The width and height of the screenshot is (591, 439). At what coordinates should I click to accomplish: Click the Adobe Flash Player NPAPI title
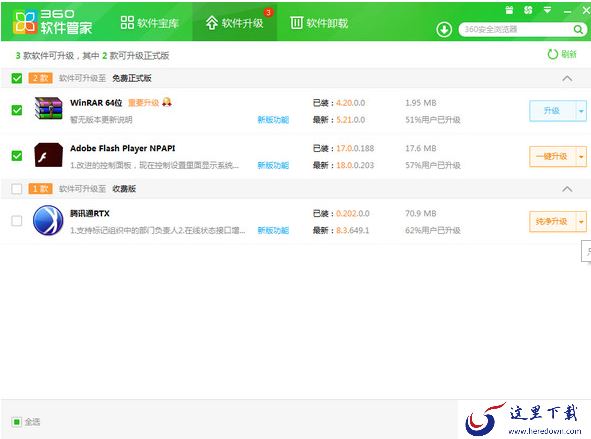click(x=122, y=148)
